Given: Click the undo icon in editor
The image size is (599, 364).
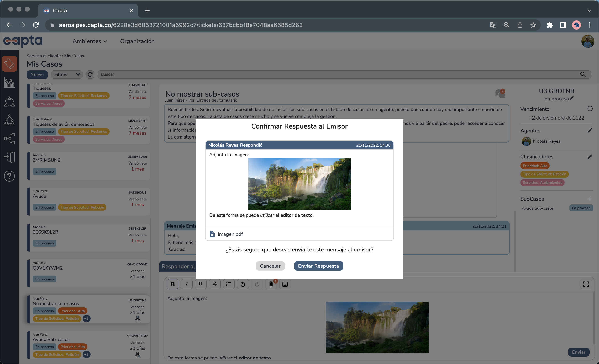Looking at the screenshot, I should 243,284.
